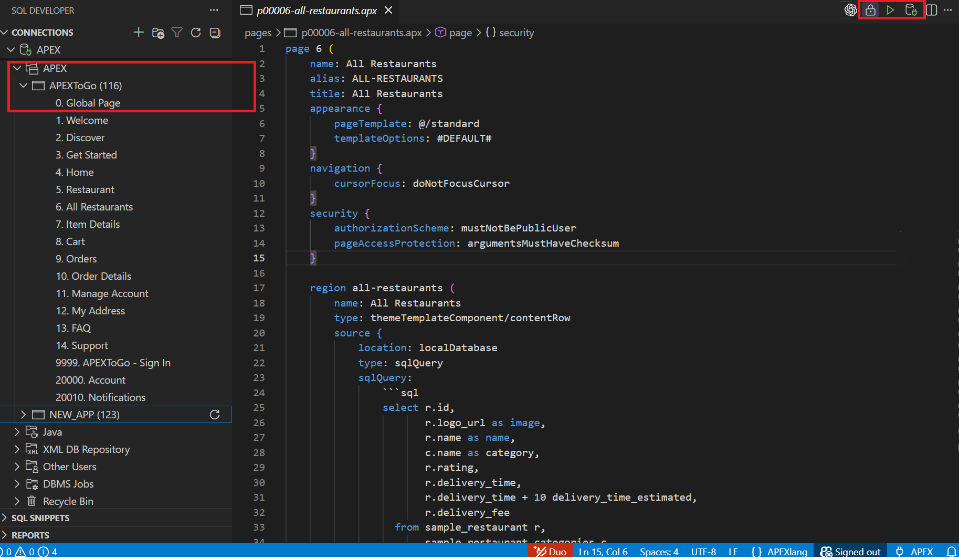Screen dimensions: 959x560
Task: Click the split editor icon
Action: tap(932, 10)
